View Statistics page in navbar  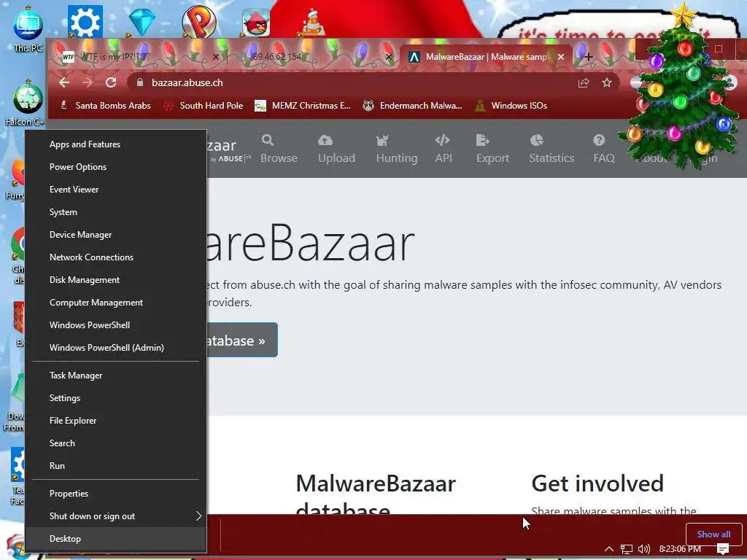click(x=551, y=149)
